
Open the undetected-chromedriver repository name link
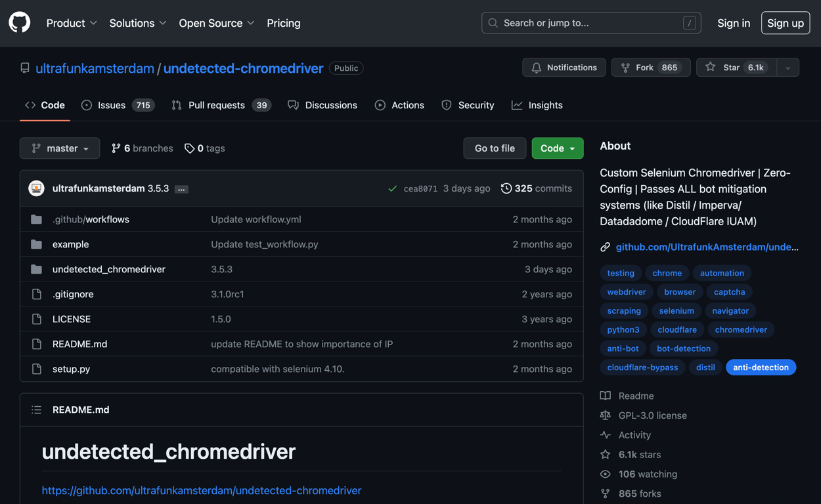pos(243,68)
